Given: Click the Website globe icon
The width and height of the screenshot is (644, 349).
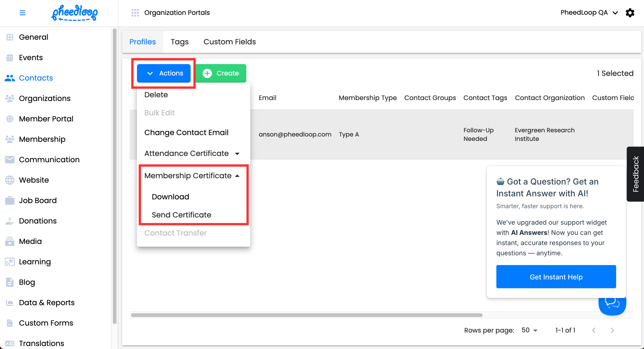Looking at the screenshot, I should [x=10, y=180].
